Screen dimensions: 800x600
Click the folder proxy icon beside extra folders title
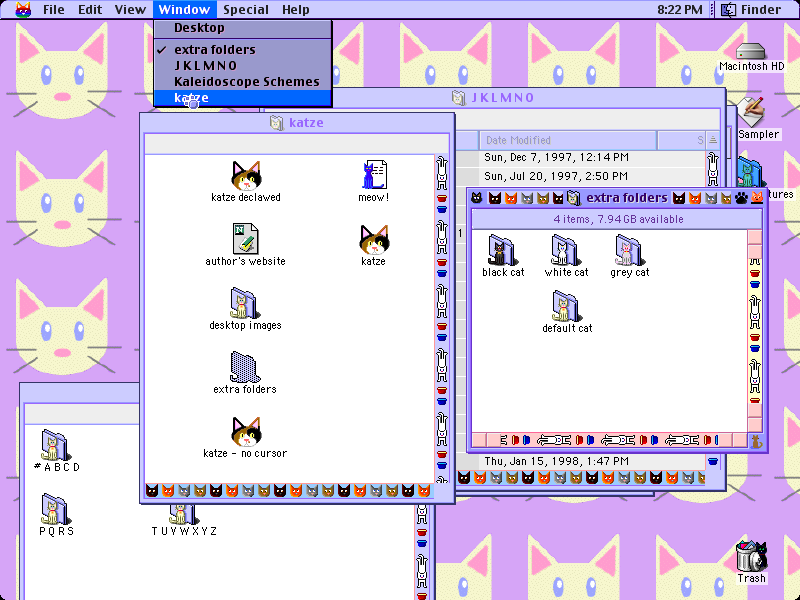573,198
